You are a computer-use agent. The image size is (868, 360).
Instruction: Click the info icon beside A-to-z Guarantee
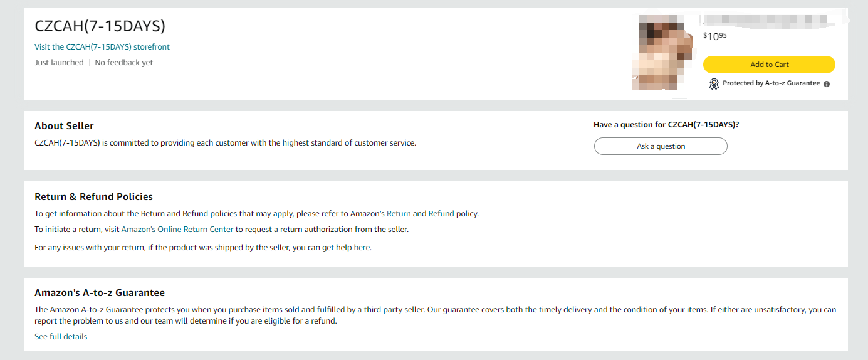tap(827, 84)
